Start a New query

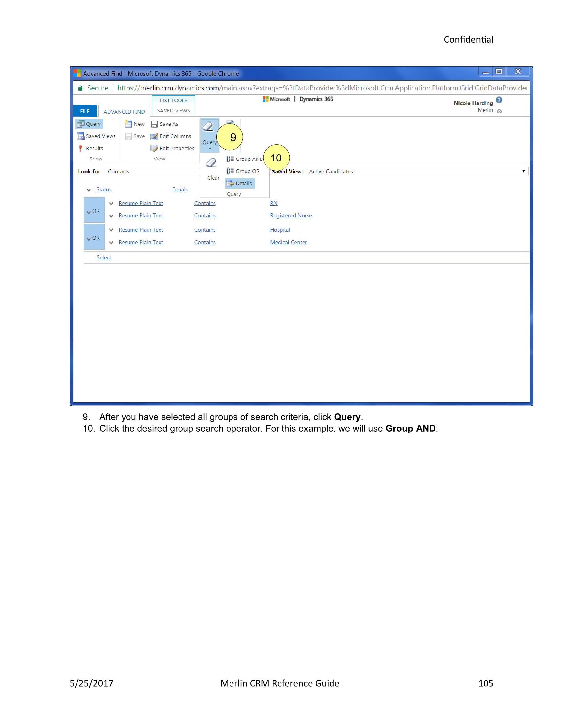[x=135, y=124]
